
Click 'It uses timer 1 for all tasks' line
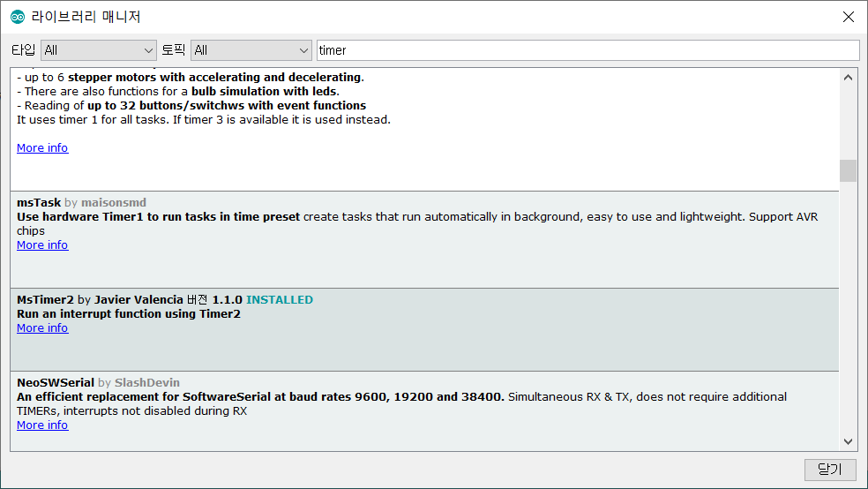tap(203, 120)
